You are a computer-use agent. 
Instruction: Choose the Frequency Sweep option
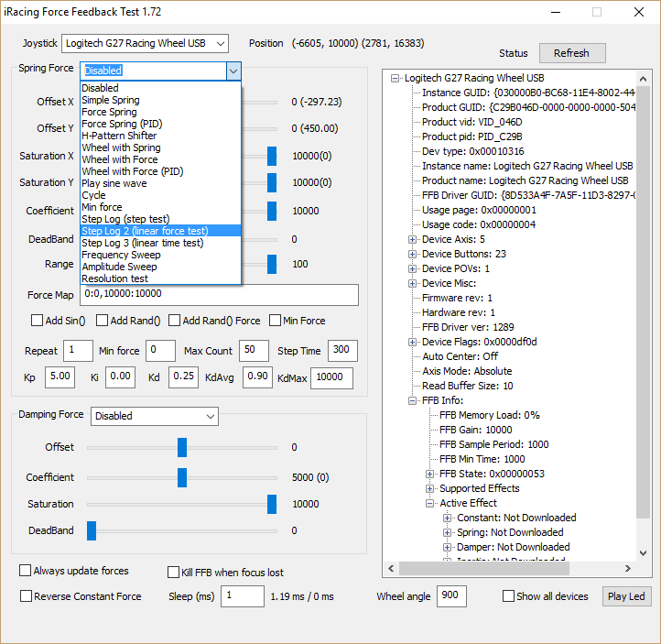tap(160, 255)
